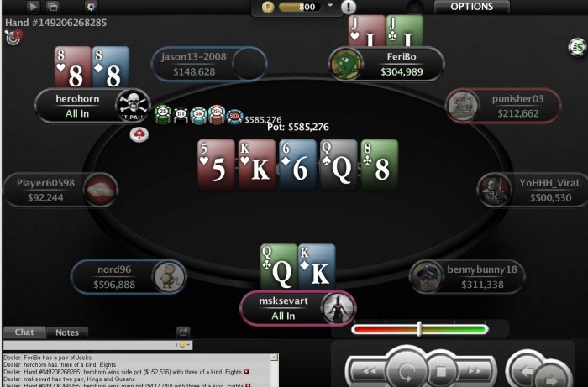Viewport: 588px width, 387px height.
Task: Click the fast-forward button in replayer
Action: coord(475,371)
